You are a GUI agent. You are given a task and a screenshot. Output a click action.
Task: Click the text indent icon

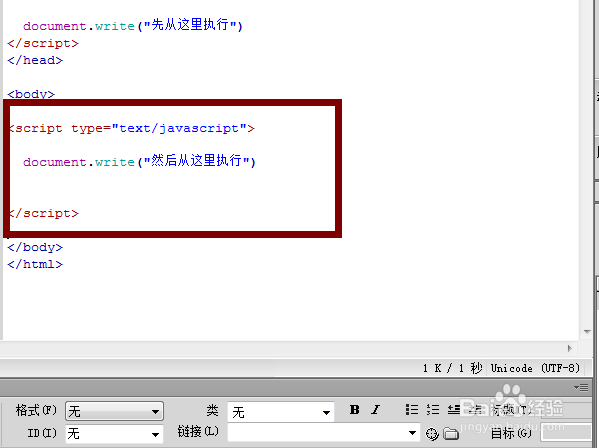coord(475,410)
